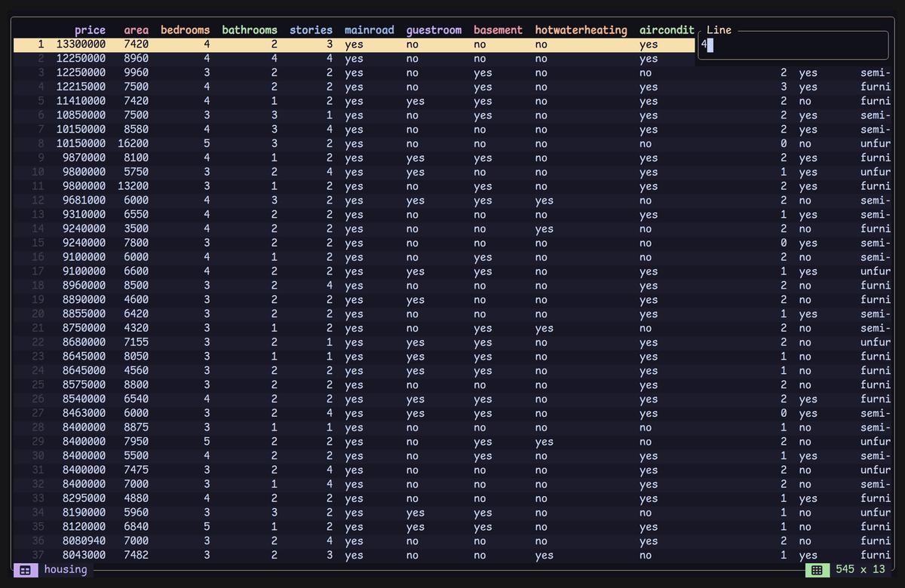
Task: Click the grid icon beside 545 x 13
Action: (x=817, y=570)
